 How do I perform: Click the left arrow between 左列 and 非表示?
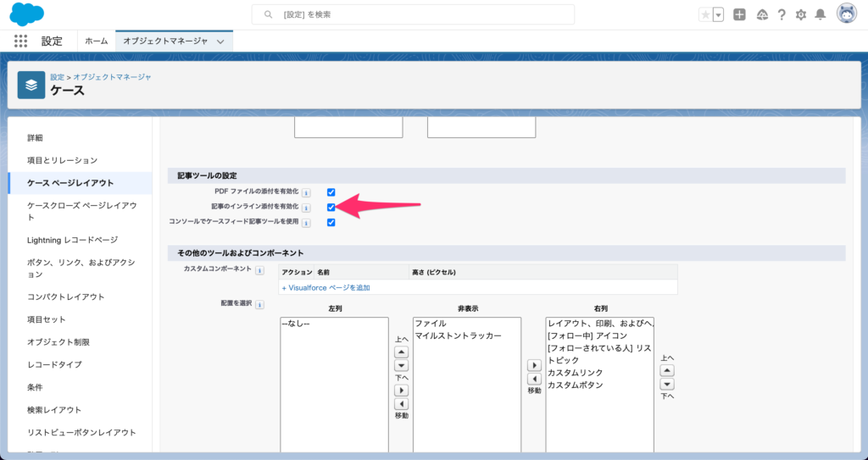coord(401,404)
